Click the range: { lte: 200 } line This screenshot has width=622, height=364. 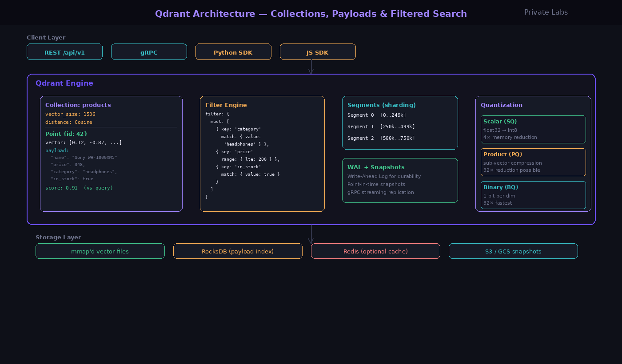coord(251,159)
